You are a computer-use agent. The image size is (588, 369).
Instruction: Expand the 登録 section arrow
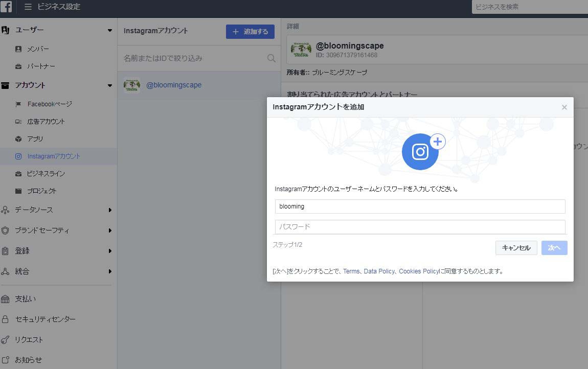click(110, 251)
